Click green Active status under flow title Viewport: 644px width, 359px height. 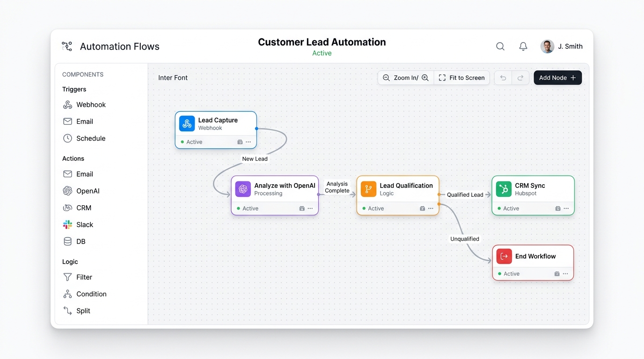click(322, 53)
